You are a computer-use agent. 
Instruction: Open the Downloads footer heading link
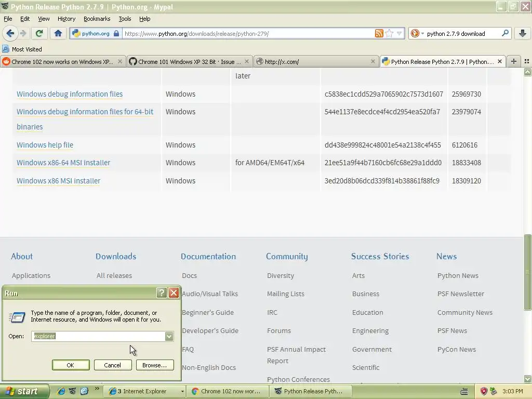(116, 256)
